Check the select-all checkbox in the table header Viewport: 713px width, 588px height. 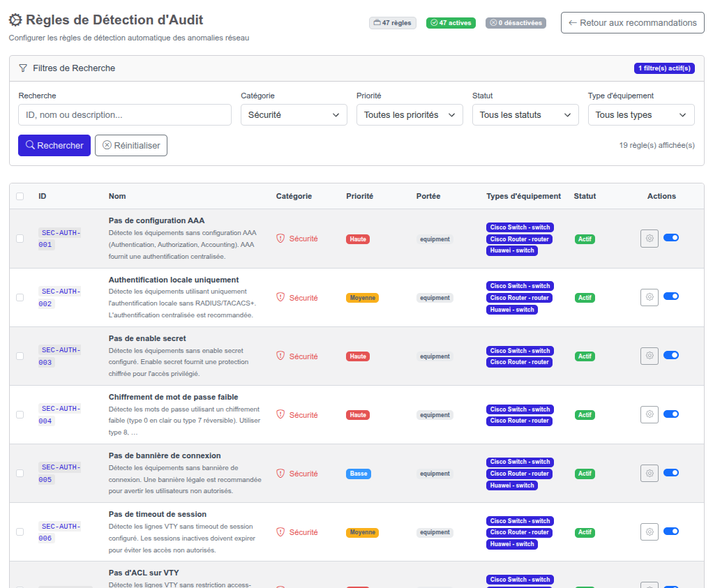pyautogui.click(x=20, y=196)
